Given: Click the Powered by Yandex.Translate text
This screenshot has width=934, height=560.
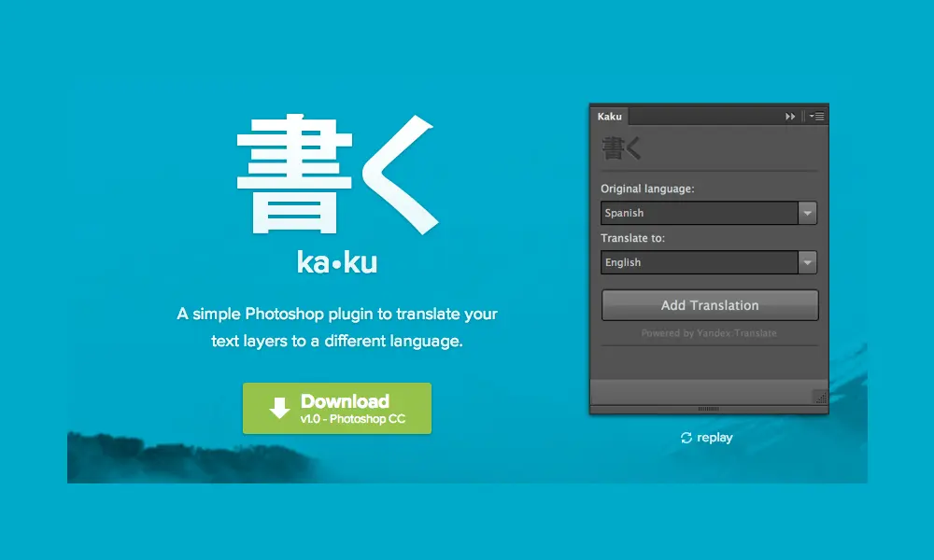Looking at the screenshot, I should (709, 333).
